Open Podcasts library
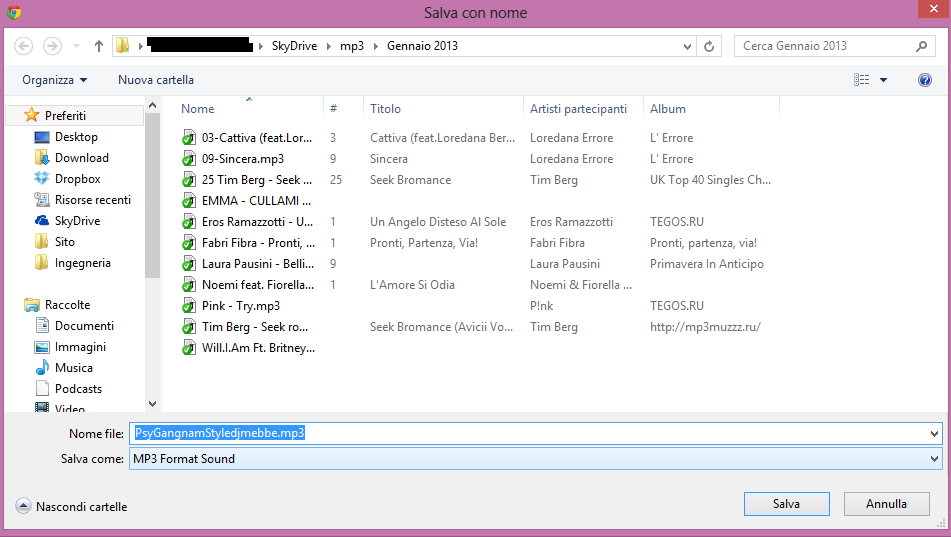This screenshot has width=951, height=537. coord(78,389)
